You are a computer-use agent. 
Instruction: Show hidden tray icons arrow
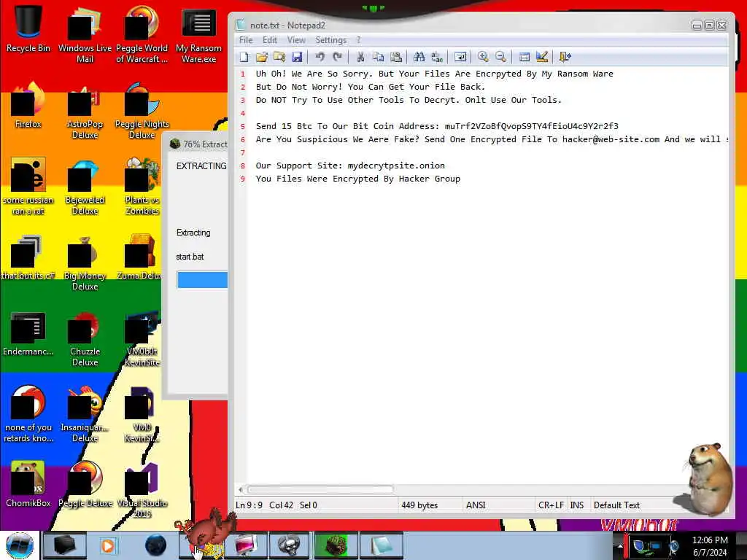pyautogui.click(x=620, y=545)
